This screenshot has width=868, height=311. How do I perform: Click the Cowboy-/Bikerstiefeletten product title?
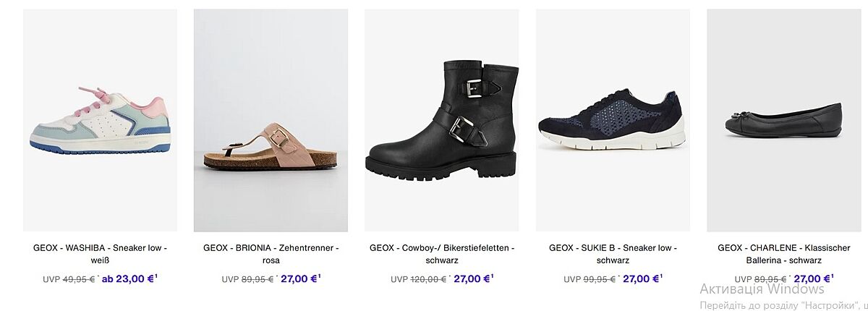click(441, 254)
